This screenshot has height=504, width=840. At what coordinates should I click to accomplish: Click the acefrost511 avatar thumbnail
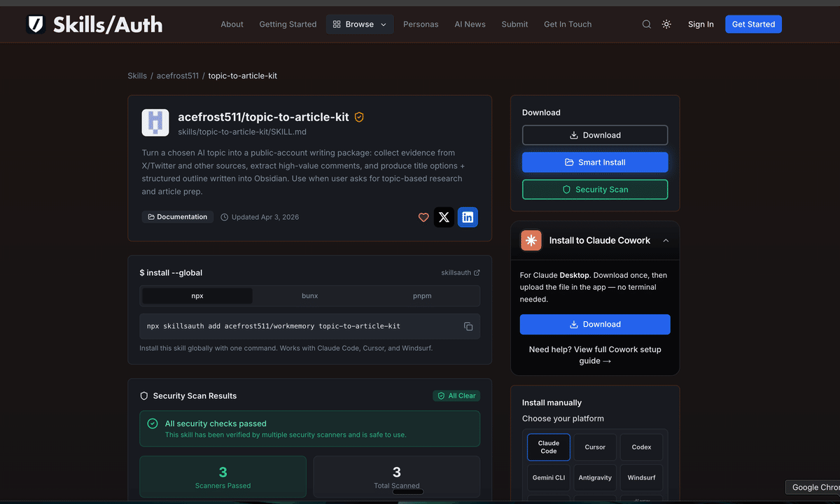[x=155, y=122]
